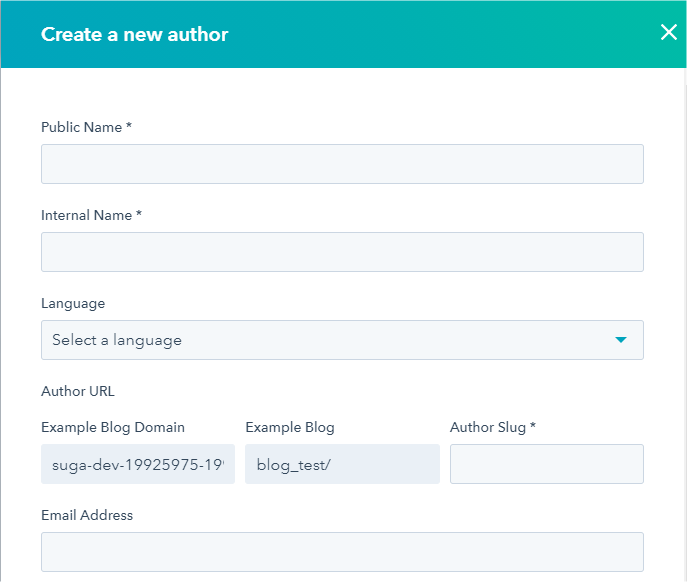Select the Example Blog Domain field
687x582 pixels.
(x=138, y=464)
